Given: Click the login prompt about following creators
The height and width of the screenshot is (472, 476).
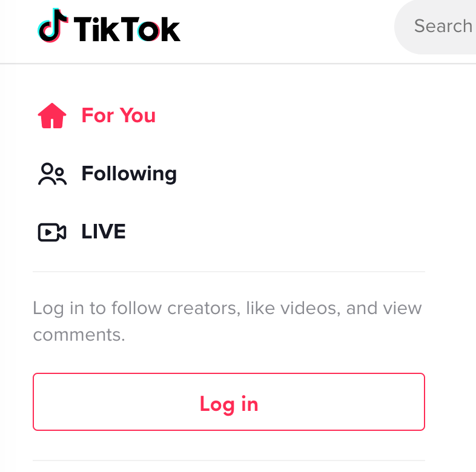Looking at the screenshot, I should pos(227,321).
